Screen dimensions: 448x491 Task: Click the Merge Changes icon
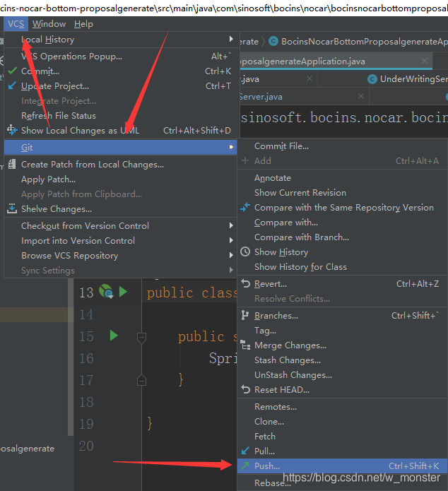245,345
